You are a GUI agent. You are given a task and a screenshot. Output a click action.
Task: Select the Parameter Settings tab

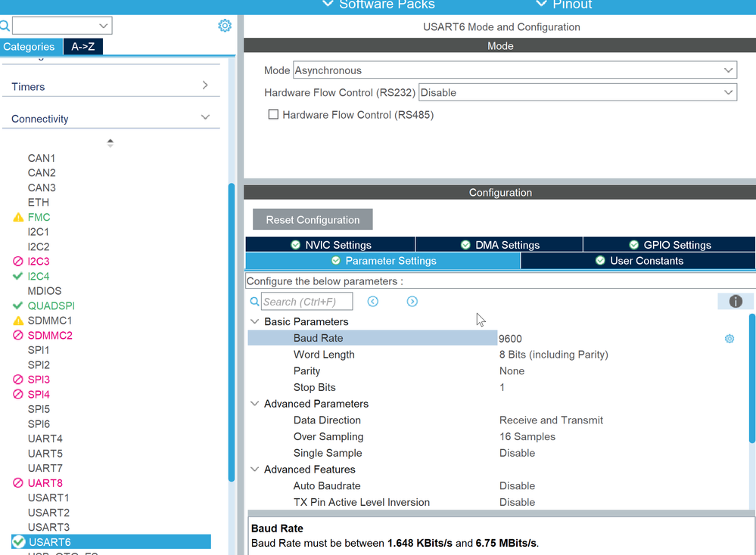[383, 261]
